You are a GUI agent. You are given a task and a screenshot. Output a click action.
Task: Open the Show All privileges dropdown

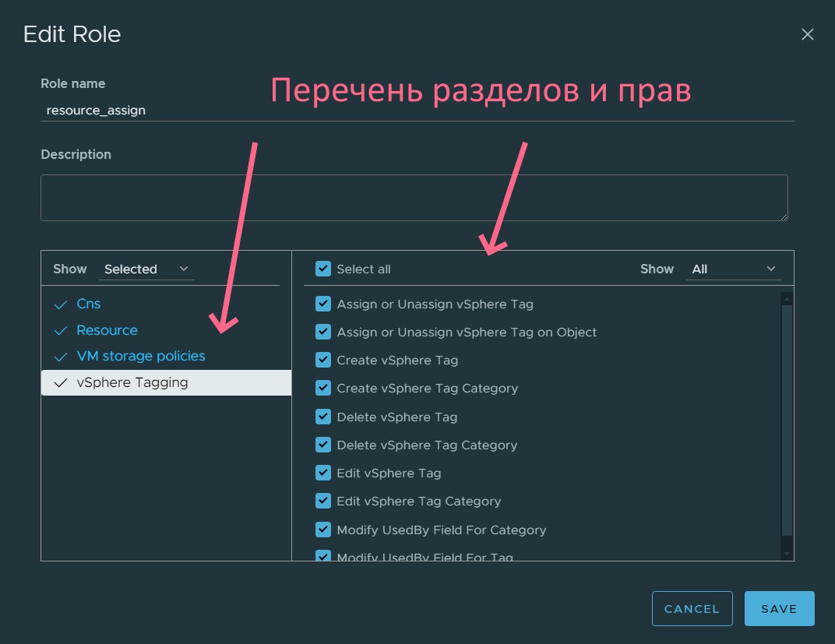coord(734,269)
